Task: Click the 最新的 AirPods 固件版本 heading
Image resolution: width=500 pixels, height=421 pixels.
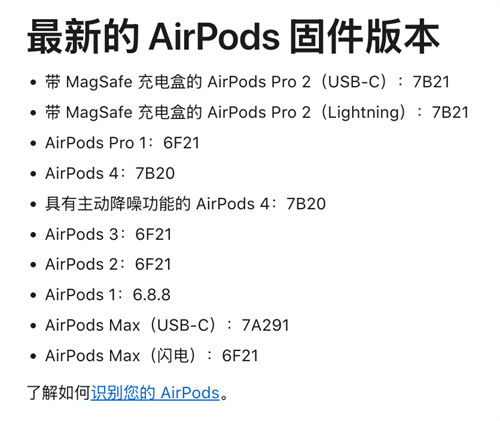Action: pyautogui.click(x=233, y=36)
